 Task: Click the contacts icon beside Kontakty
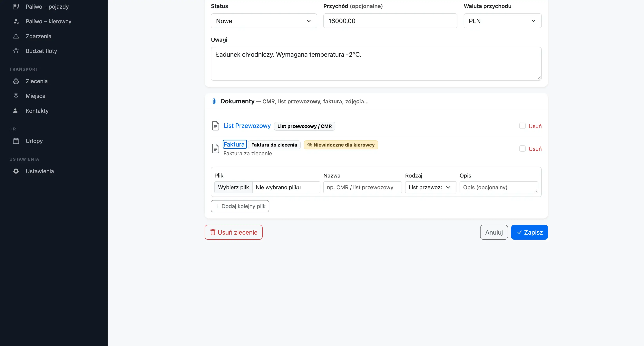pyautogui.click(x=16, y=111)
